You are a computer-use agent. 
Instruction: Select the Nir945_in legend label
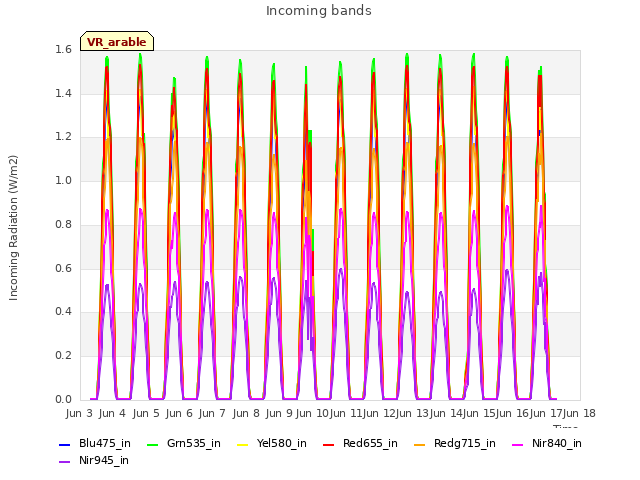(x=104, y=461)
